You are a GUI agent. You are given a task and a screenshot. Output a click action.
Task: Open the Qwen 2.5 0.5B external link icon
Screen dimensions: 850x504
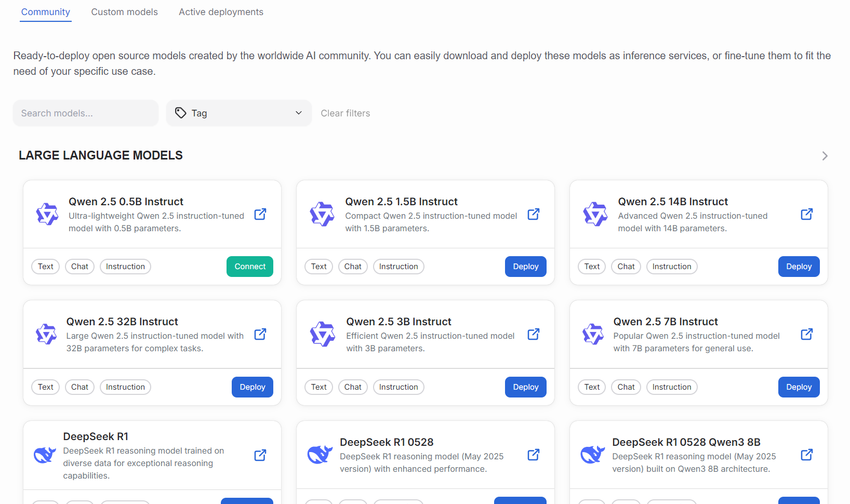tap(260, 214)
